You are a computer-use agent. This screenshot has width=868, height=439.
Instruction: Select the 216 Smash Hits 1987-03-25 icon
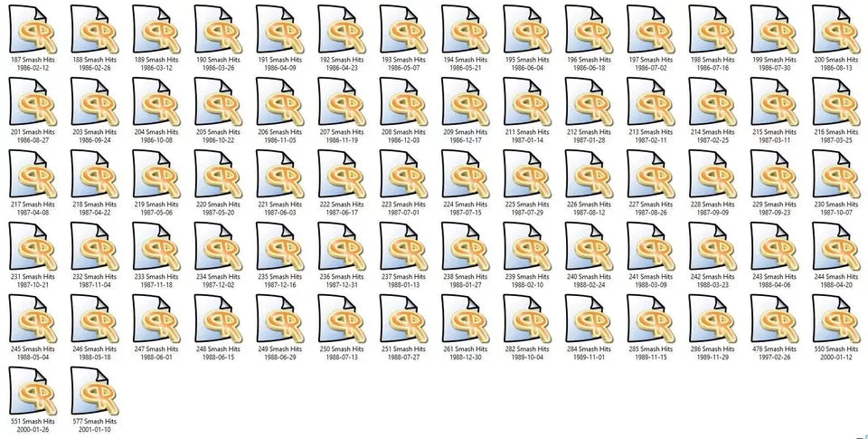click(x=835, y=101)
